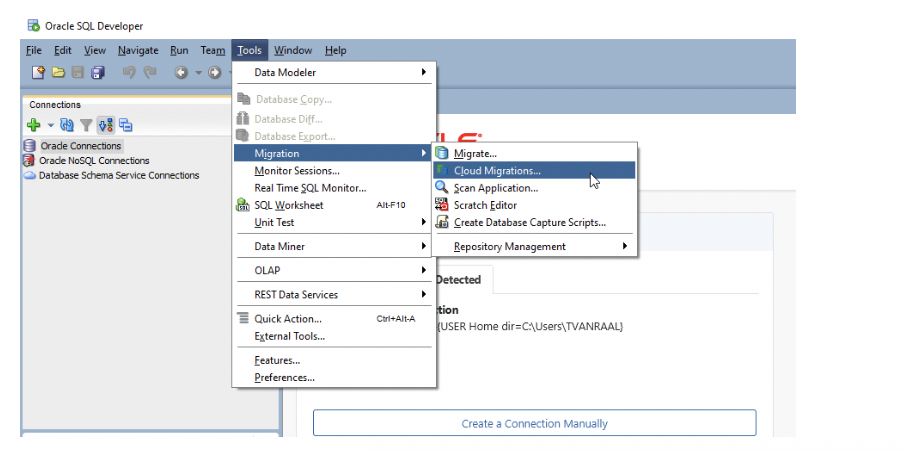Choose Cloud Migrations... in submenu
Image resolution: width=904 pixels, height=450 pixels.
pyautogui.click(x=534, y=171)
